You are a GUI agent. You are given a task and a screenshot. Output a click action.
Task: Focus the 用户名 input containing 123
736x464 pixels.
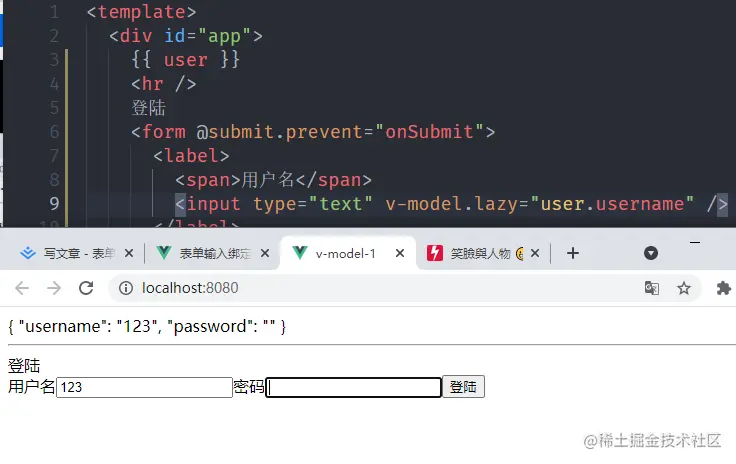coord(144,388)
